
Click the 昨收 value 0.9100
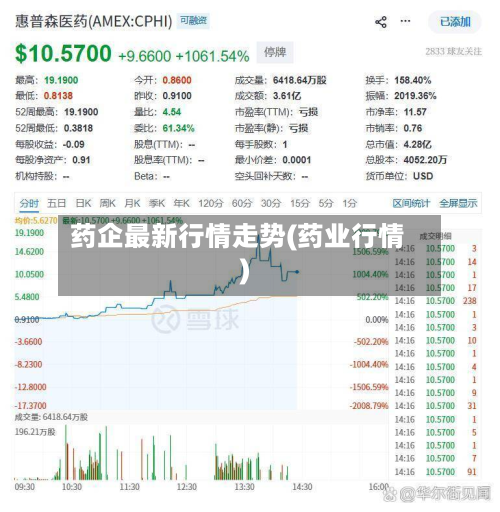point(177,96)
